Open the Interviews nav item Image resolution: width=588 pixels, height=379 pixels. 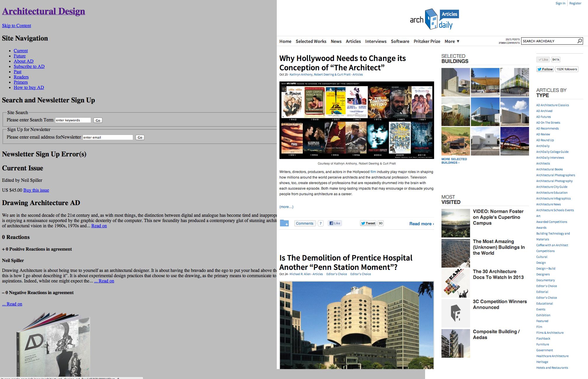tap(376, 41)
